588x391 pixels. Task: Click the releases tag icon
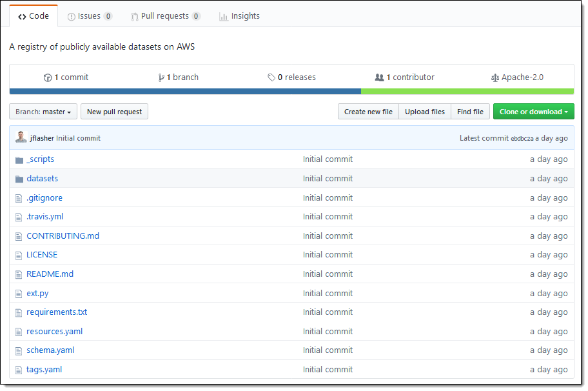point(271,77)
